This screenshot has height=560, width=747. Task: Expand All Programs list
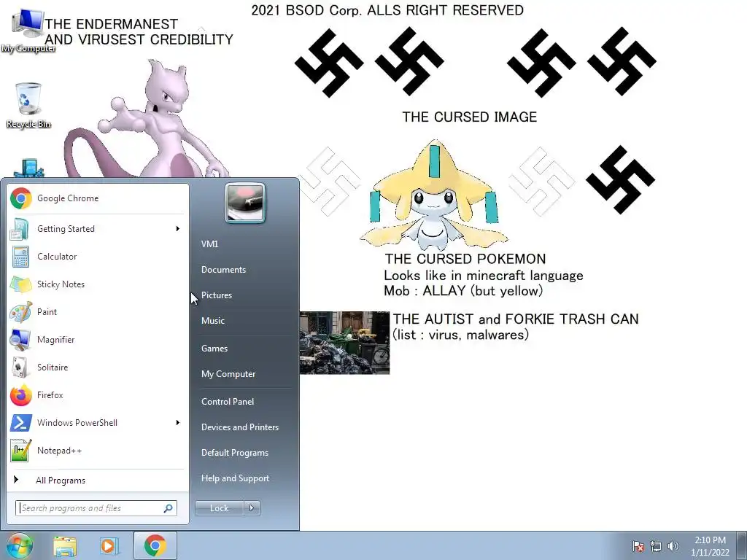tap(98, 480)
